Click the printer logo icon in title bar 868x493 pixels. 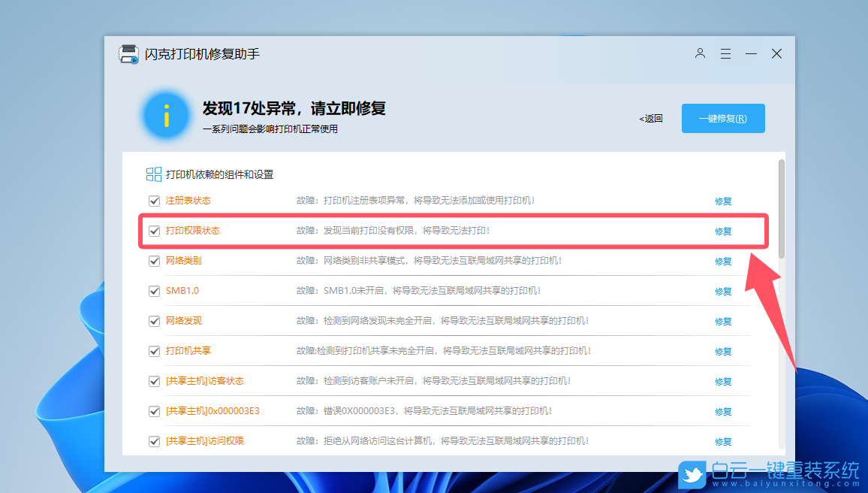(128, 53)
